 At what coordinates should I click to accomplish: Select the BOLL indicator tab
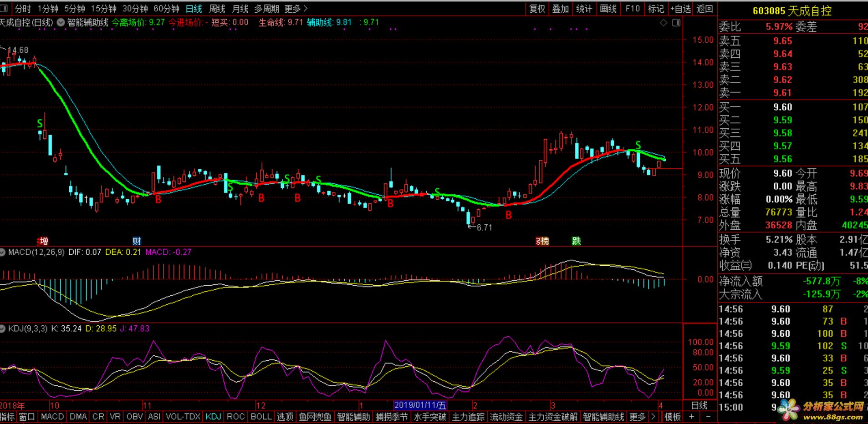coord(261,417)
